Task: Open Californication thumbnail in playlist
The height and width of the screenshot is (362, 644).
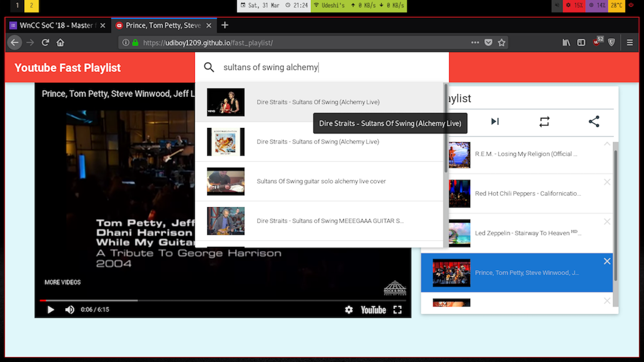Action: (459, 193)
